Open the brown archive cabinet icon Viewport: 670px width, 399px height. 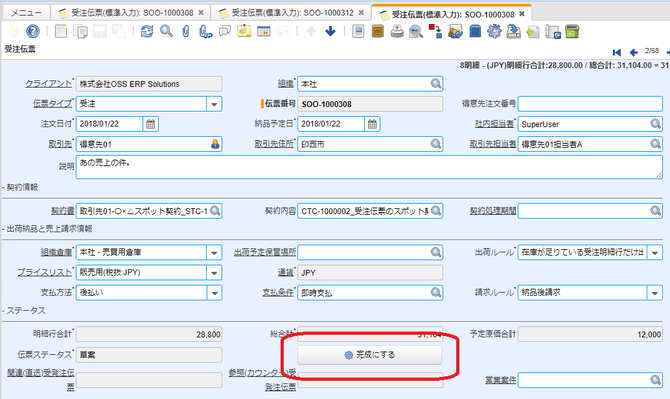point(378,31)
